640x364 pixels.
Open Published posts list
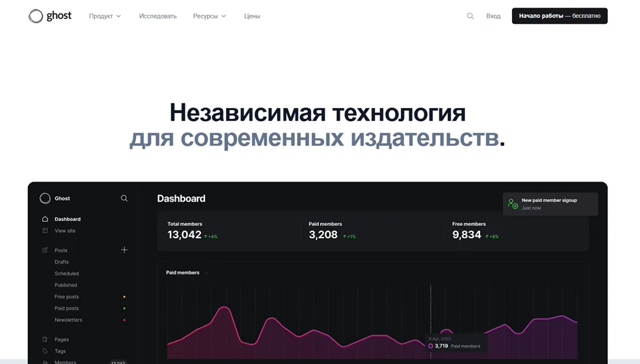66,285
